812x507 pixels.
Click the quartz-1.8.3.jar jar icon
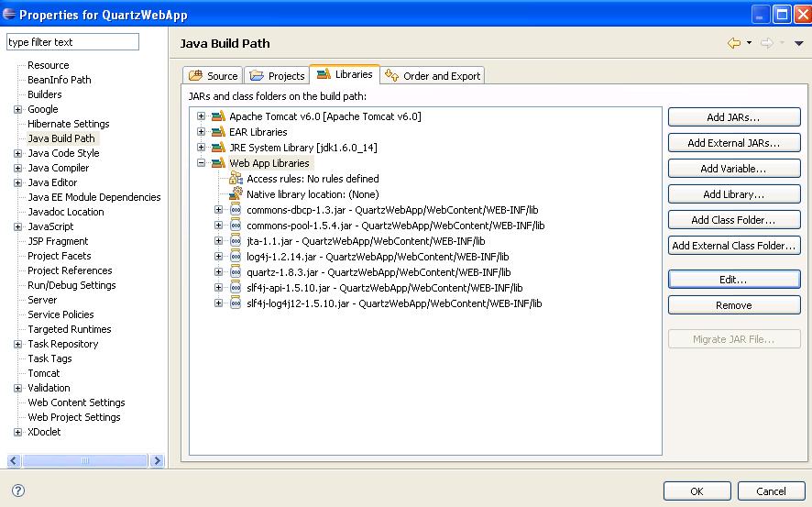[x=236, y=272]
